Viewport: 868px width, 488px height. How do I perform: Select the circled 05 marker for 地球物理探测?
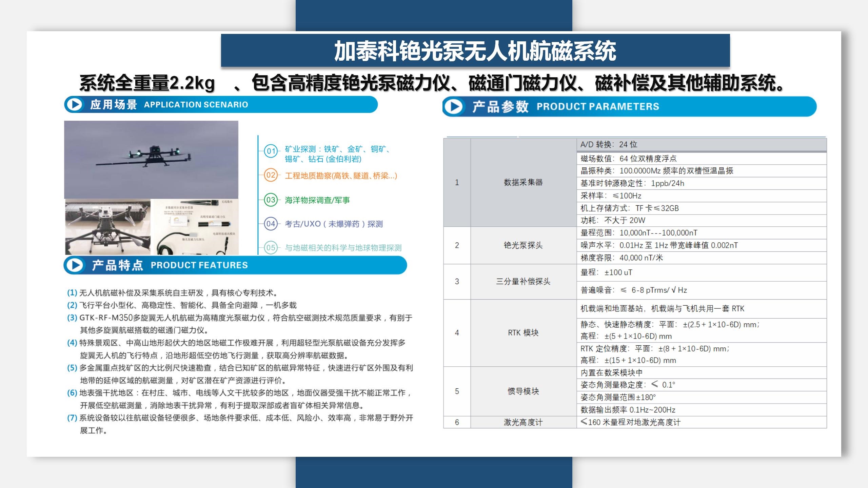point(271,248)
